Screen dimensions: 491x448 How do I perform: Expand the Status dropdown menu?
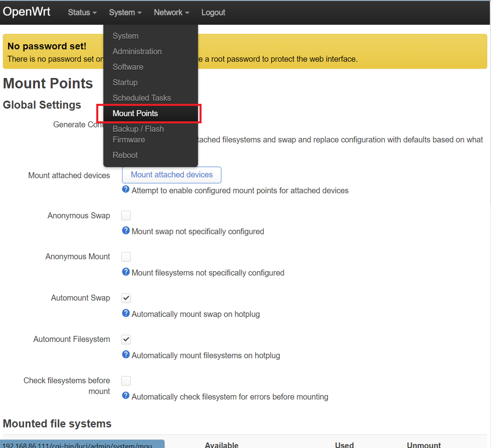(82, 12)
